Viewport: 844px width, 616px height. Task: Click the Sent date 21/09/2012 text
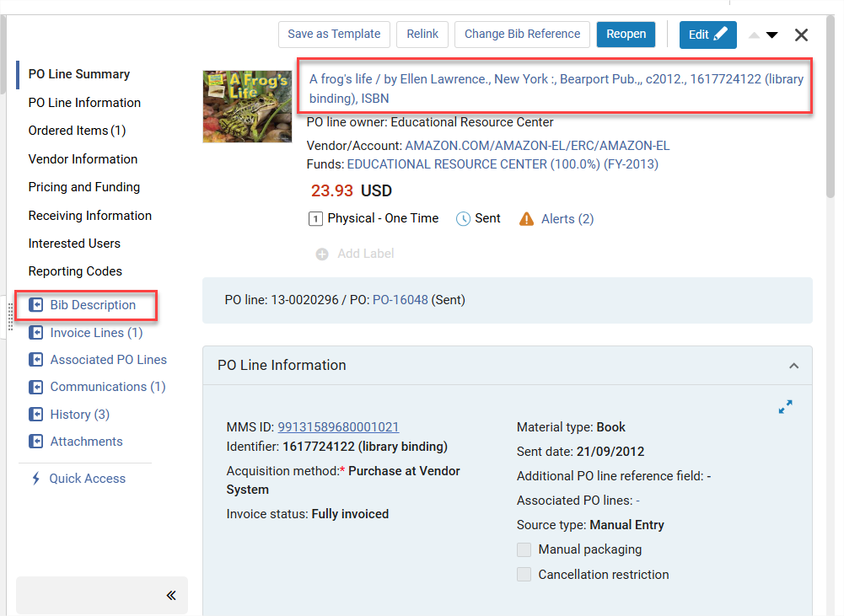coord(580,452)
